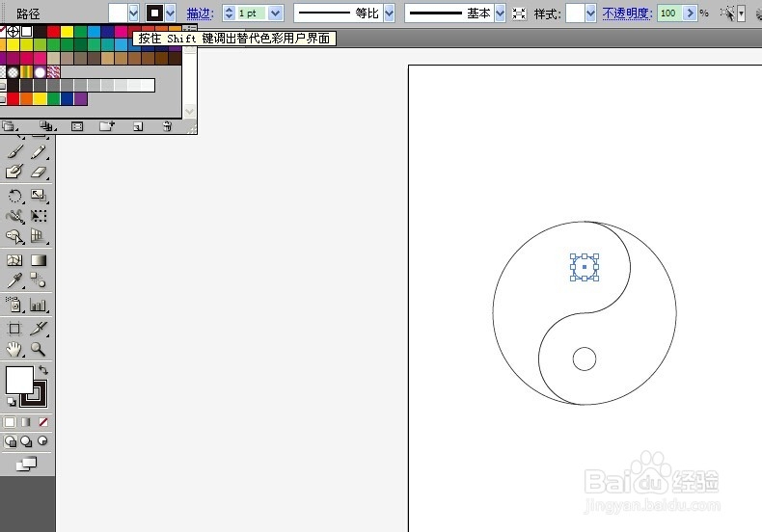
Task: Select the Eyedropper tool
Action: click(x=14, y=280)
